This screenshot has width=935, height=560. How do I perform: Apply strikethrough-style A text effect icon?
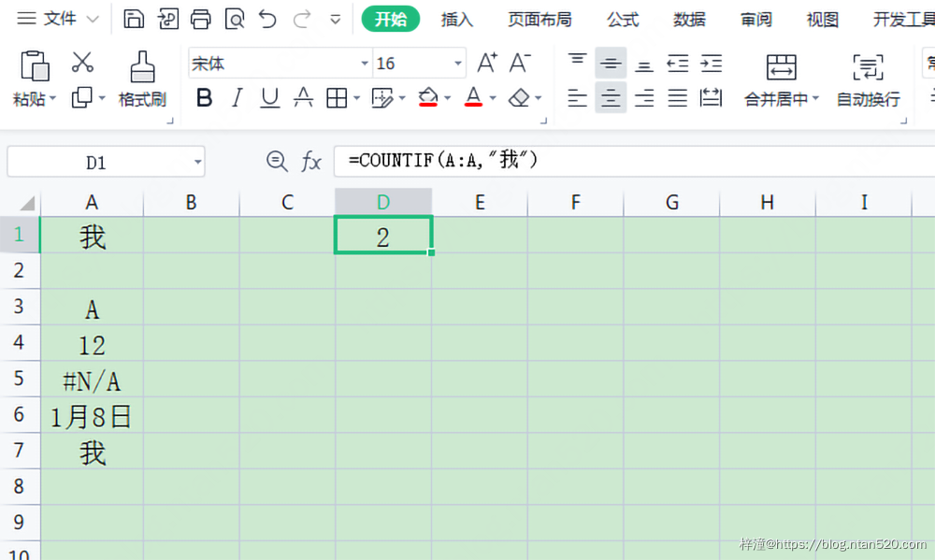pos(303,97)
